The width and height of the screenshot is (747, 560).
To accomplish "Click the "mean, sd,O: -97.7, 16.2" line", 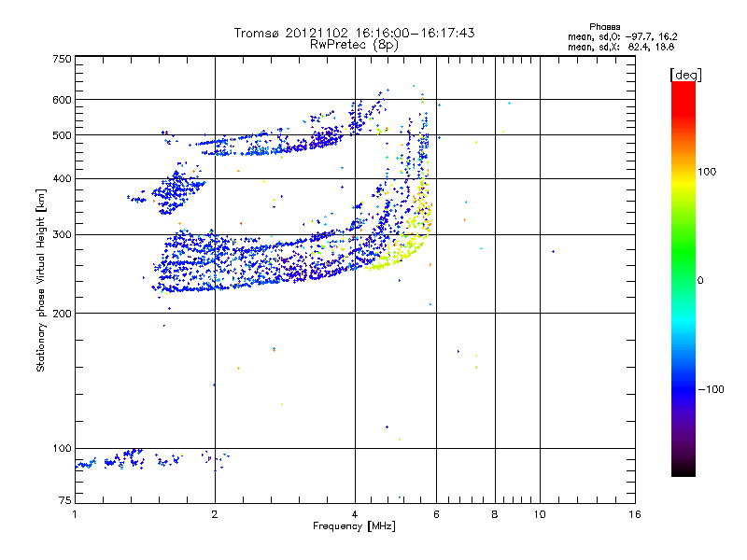I will (622, 36).
